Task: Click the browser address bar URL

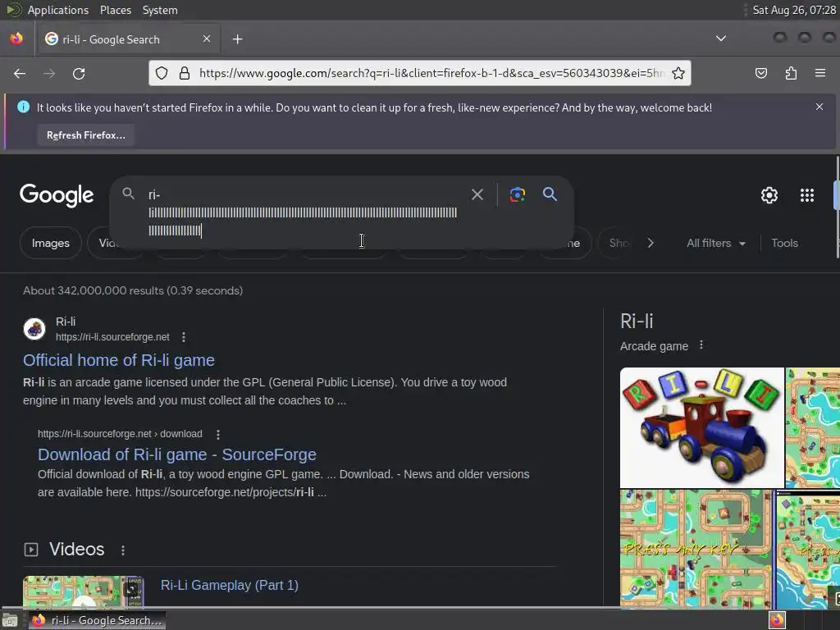Action: tap(431, 73)
